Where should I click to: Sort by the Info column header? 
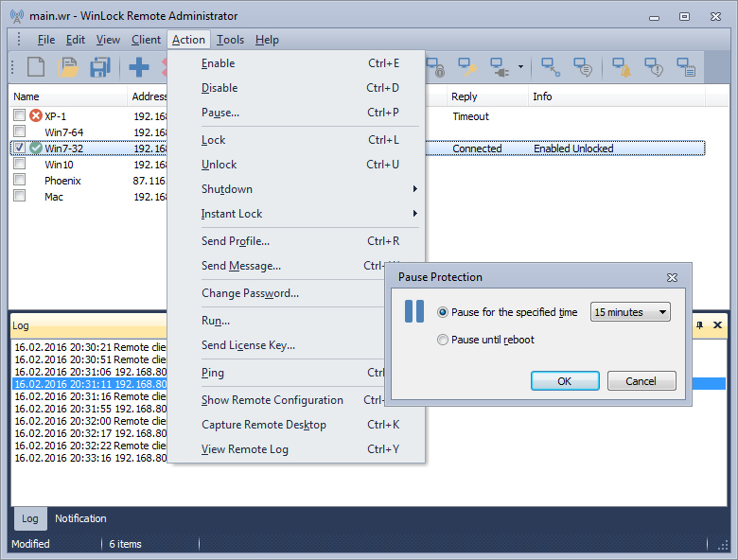point(617,96)
